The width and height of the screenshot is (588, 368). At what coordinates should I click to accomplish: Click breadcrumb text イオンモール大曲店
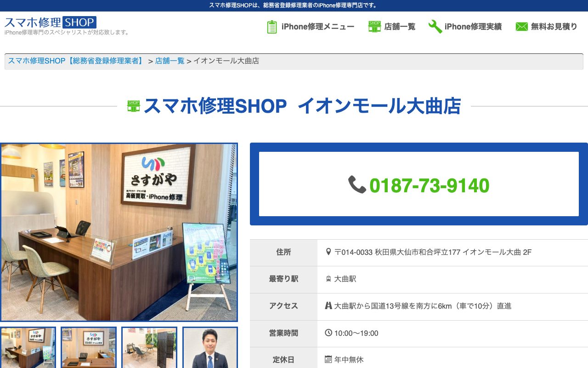(226, 61)
